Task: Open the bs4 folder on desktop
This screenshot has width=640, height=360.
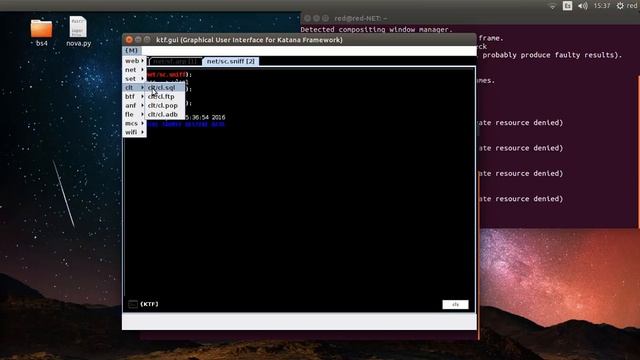Action: coord(42,33)
